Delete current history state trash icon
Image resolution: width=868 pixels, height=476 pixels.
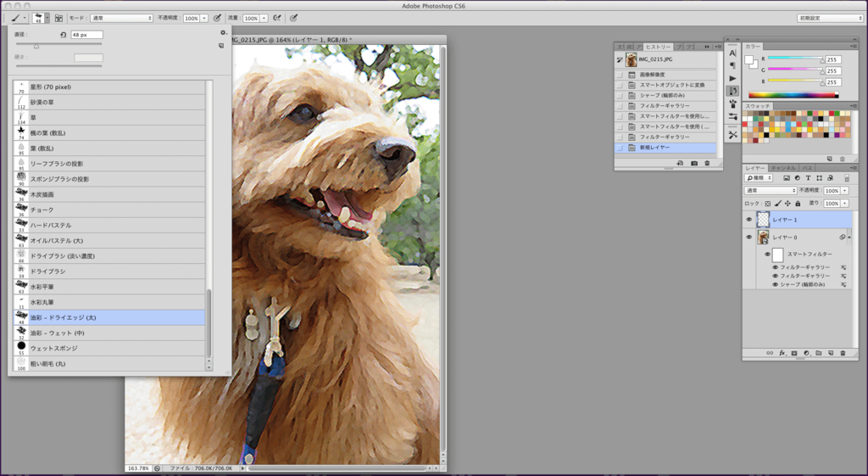pyautogui.click(x=707, y=163)
